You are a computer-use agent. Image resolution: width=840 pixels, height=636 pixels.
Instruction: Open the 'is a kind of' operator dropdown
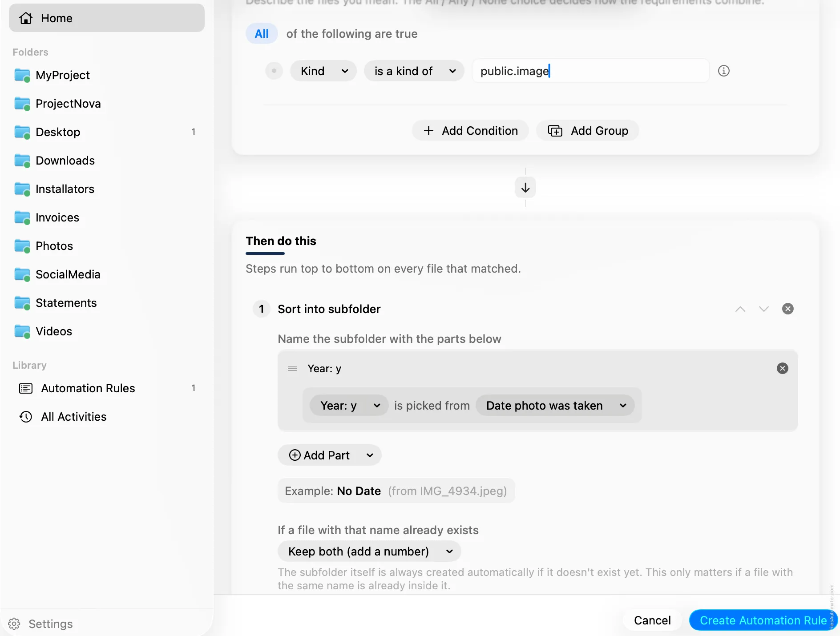pos(414,71)
